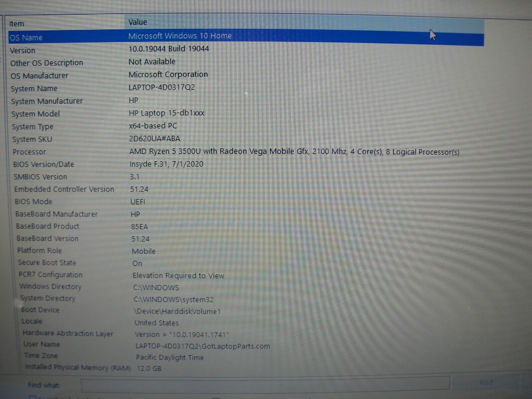Select the PCR7 Configuration row
The image size is (532, 399).
click(51, 275)
